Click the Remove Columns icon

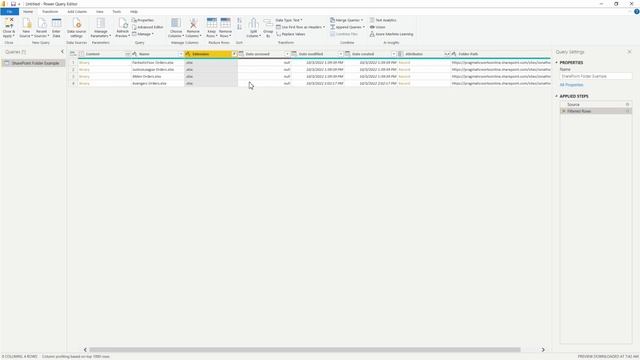tap(193, 23)
